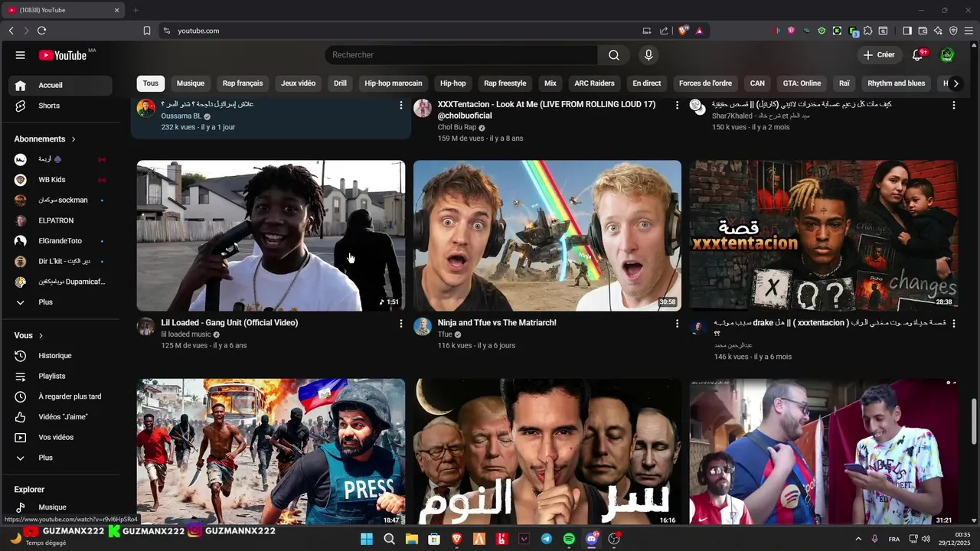Open options menu for Ninja and Tfue video

click(x=677, y=324)
